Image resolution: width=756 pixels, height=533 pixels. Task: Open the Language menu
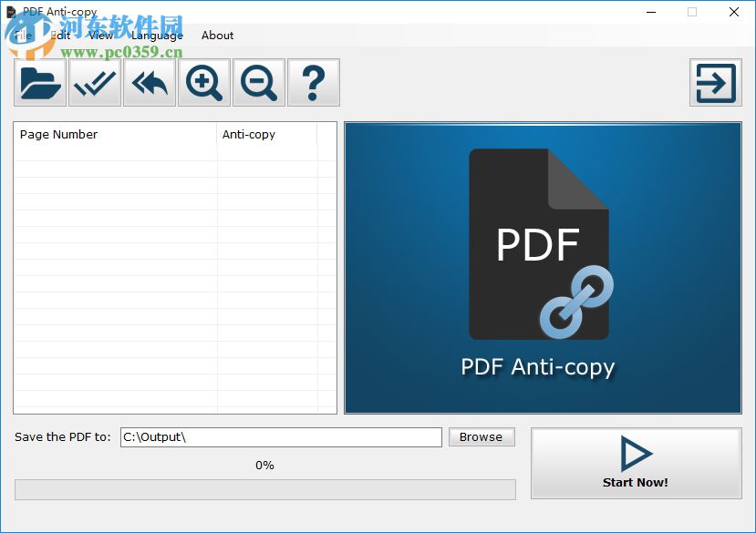click(156, 35)
